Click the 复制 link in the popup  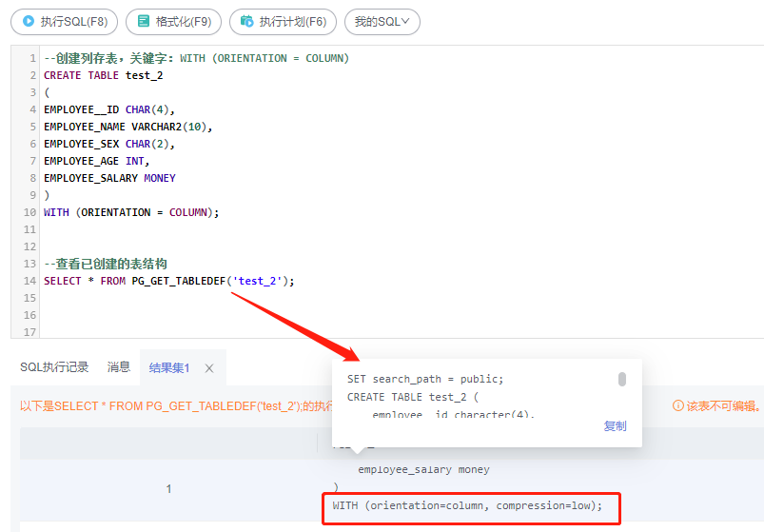[615, 426]
